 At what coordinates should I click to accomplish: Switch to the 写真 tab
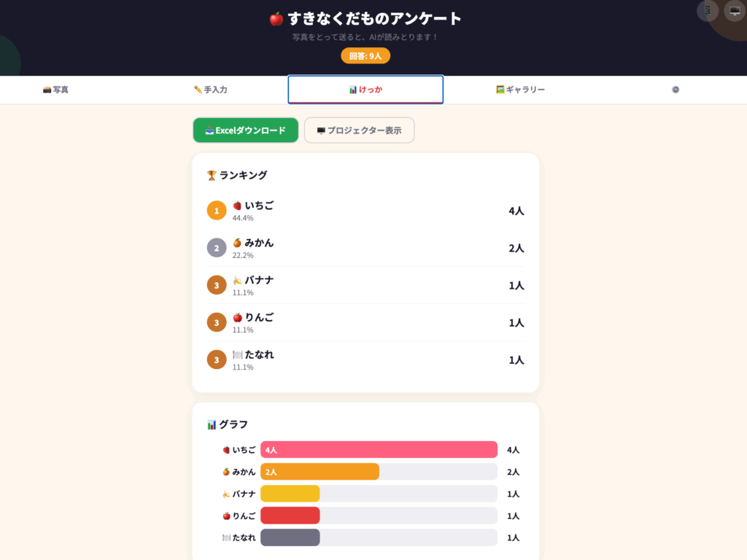click(x=56, y=90)
